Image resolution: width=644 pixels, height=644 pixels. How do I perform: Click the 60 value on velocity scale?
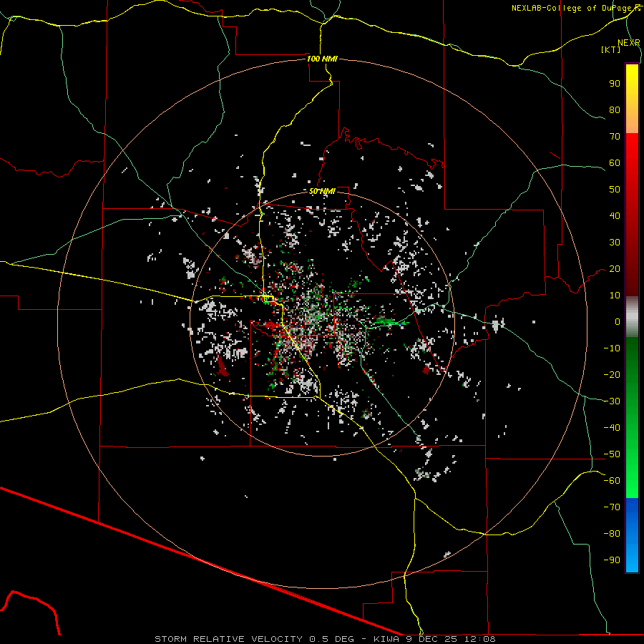pos(615,163)
